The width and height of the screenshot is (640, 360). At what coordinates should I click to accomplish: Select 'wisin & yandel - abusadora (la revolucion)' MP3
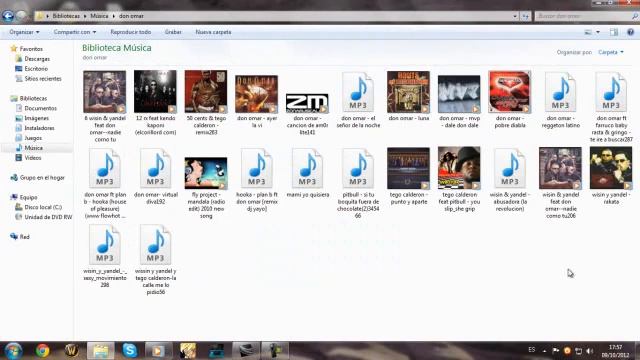click(x=510, y=169)
